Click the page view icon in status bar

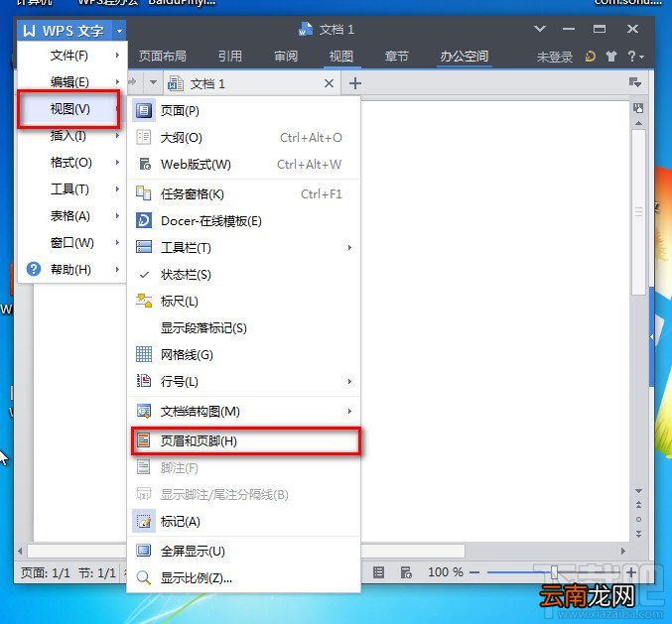coord(378,572)
